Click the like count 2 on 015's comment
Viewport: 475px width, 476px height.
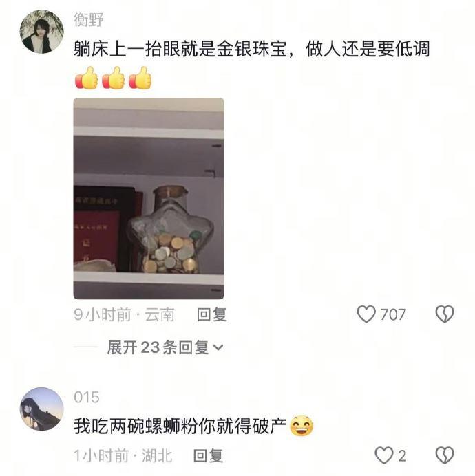tap(402, 455)
